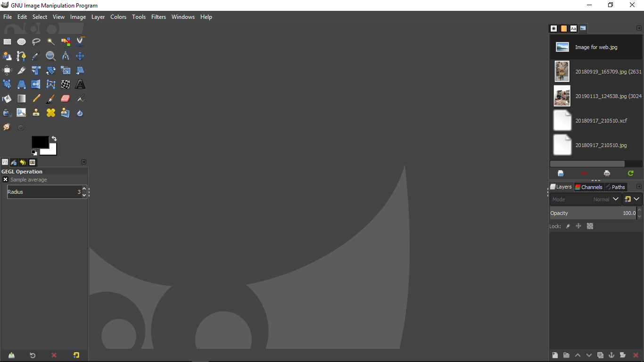
Task: Open tab configuration menu beside Document History tab
Action: 639,28
